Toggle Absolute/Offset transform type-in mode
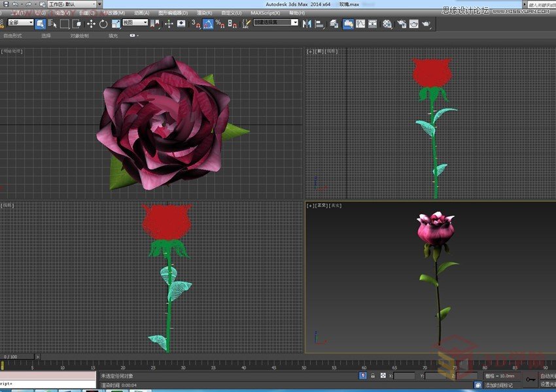This screenshot has height=392, width=556. point(383,376)
